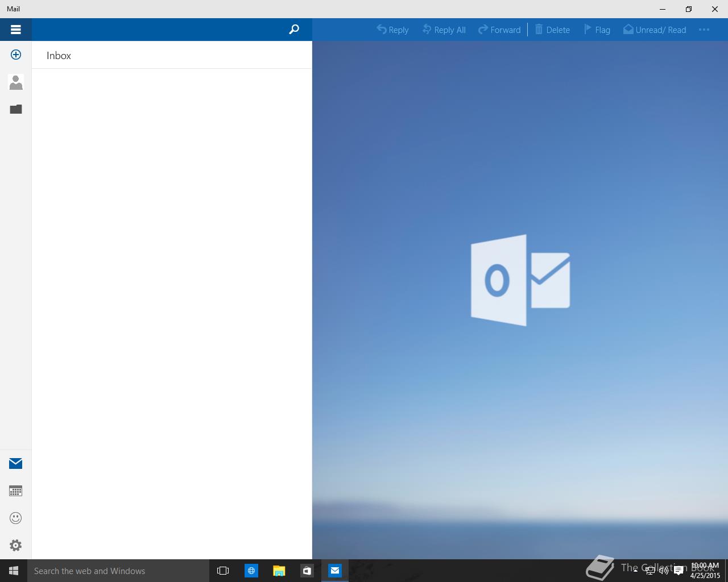Forward the selected message
The height and width of the screenshot is (582, 728).
[499, 30]
